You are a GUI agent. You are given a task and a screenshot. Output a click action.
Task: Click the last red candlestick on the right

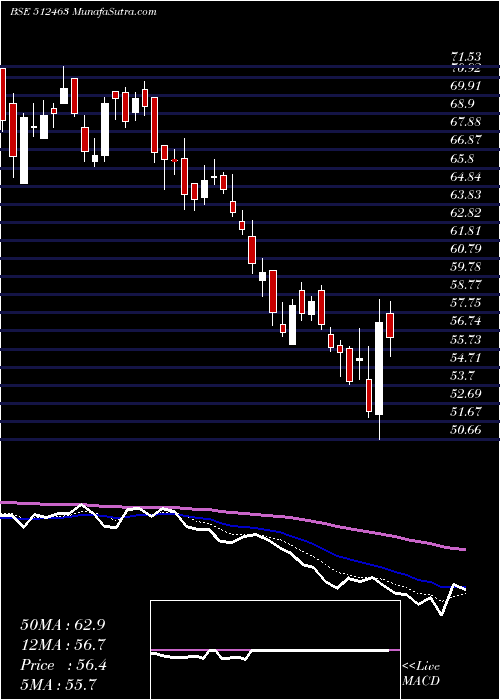point(390,325)
